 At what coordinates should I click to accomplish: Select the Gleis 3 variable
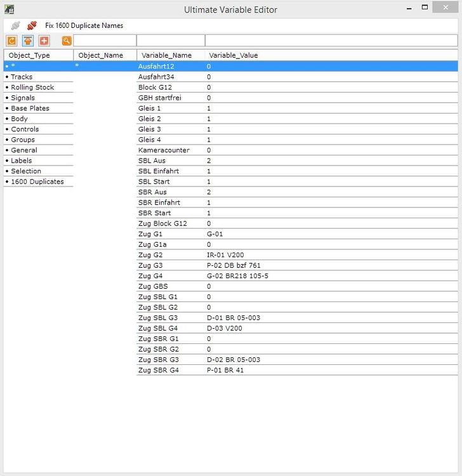point(149,129)
